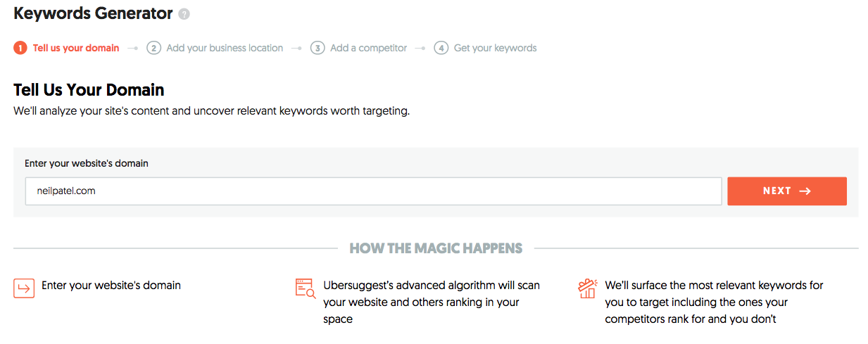Click the website scan magnifier icon

[306, 288]
